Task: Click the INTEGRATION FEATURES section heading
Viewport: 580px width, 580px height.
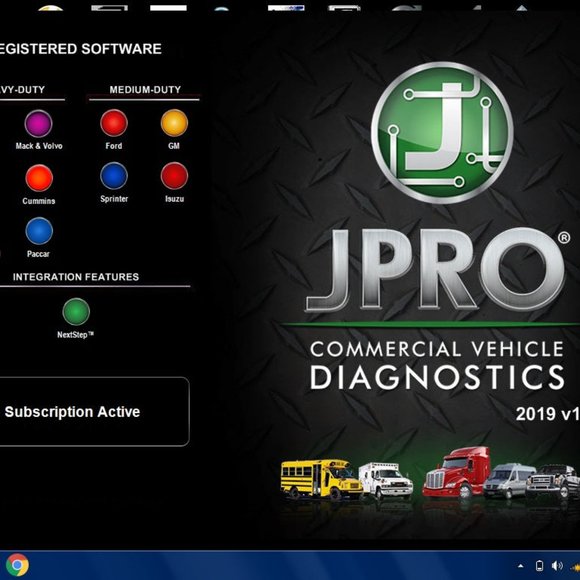Action: click(76, 277)
